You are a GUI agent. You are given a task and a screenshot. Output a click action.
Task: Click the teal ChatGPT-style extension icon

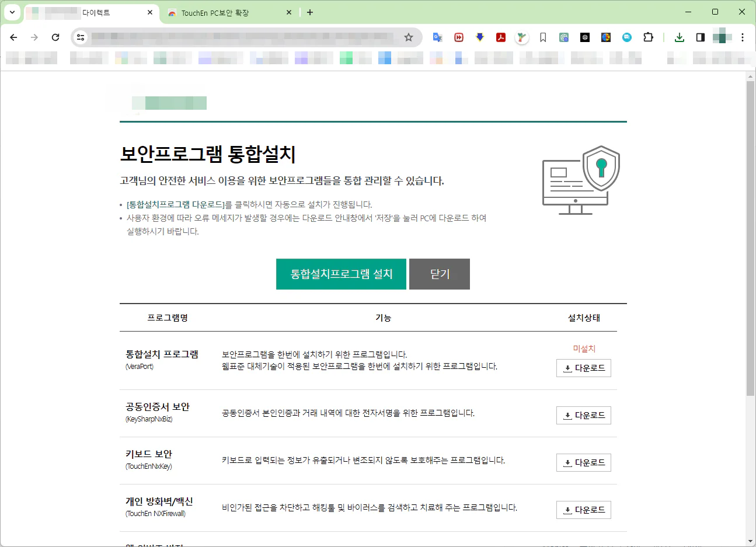564,37
